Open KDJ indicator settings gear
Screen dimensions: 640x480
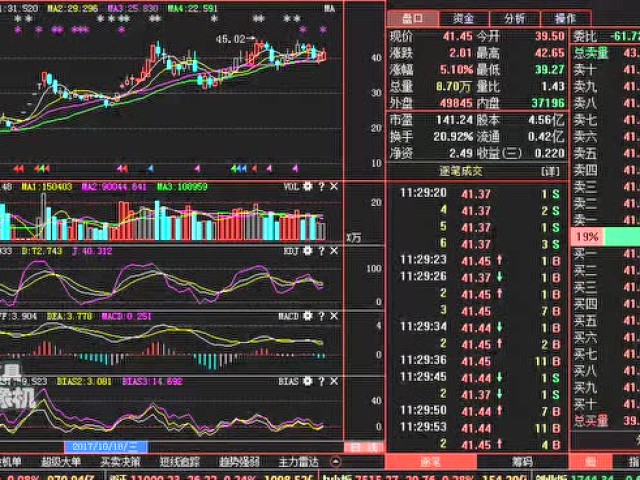tap(308, 251)
